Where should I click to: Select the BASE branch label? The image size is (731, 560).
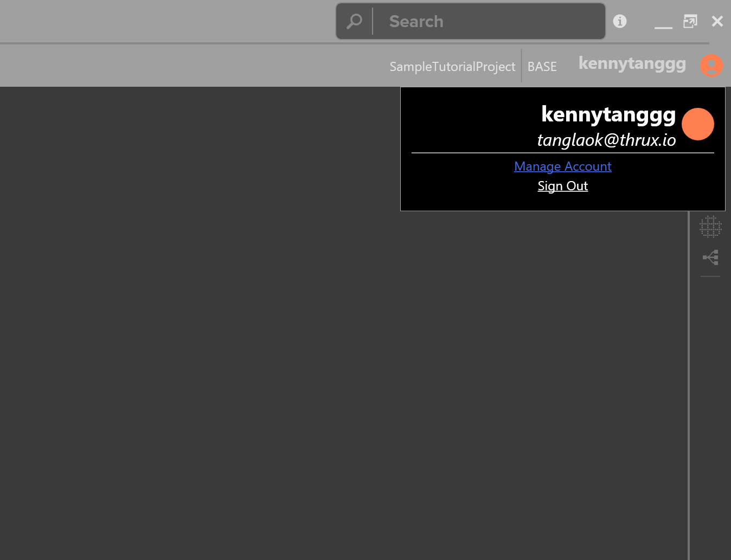542,67
